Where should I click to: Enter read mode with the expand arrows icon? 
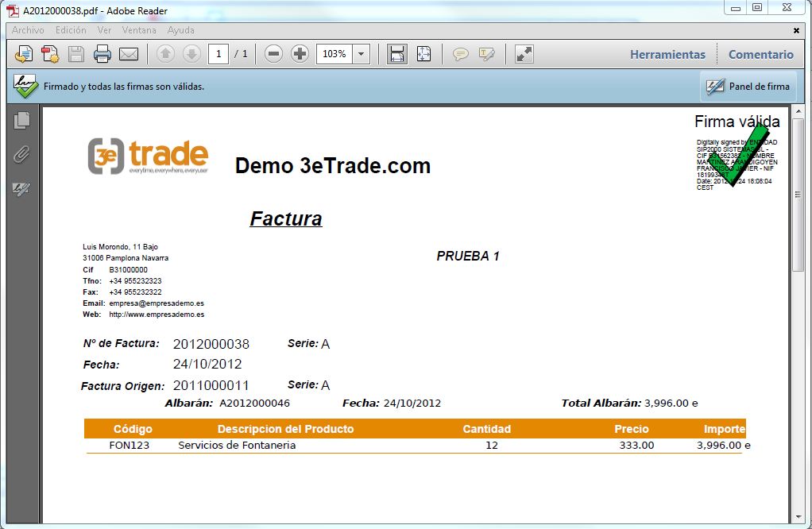point(524,54)
